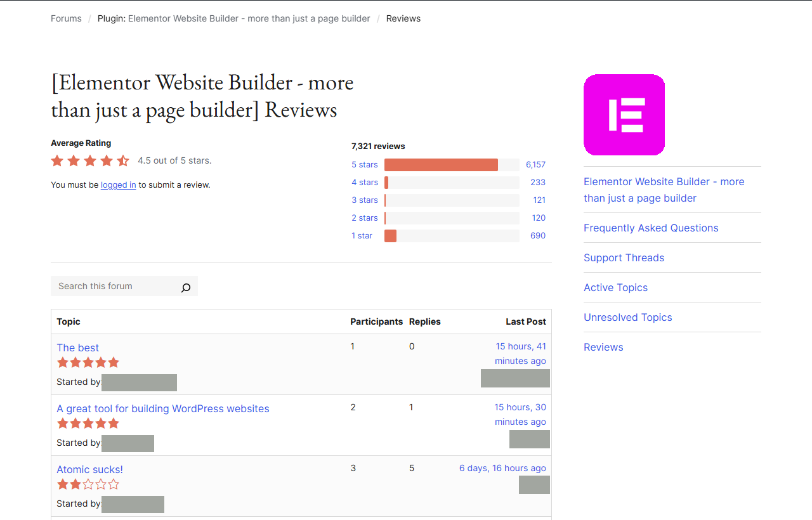
Task: Click the 15 hours, 41 minutes ago timestamp
Action: click(520, 353)
